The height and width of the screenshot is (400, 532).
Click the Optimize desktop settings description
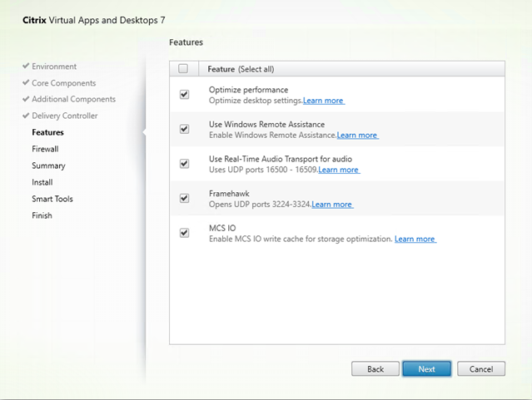(256, 101)
